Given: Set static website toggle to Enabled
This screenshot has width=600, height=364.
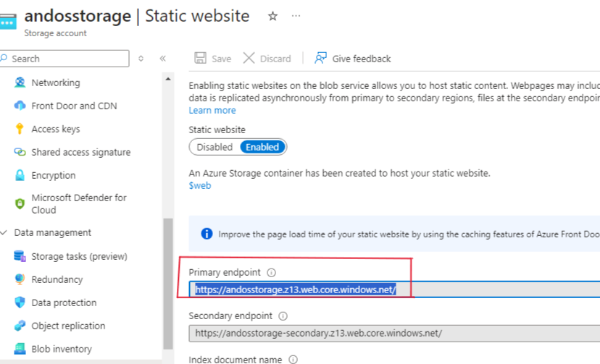Looking at the screenshot, I should 262,147.
